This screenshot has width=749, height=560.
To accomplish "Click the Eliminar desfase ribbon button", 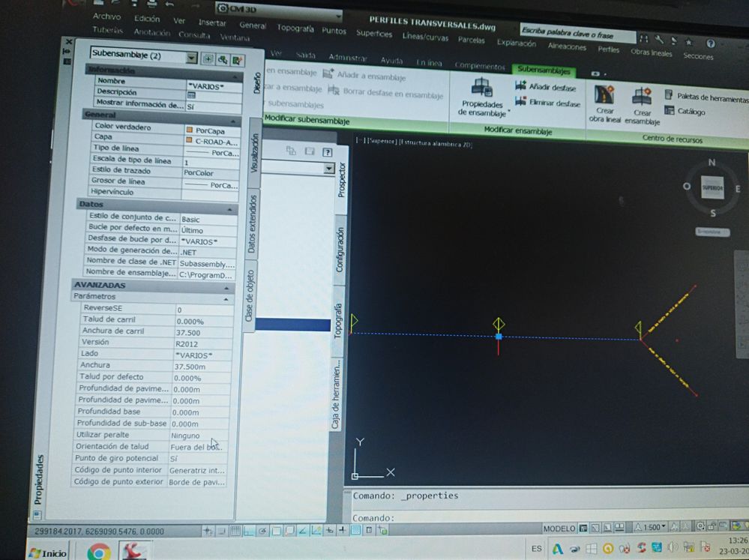I will pos(547,102).
